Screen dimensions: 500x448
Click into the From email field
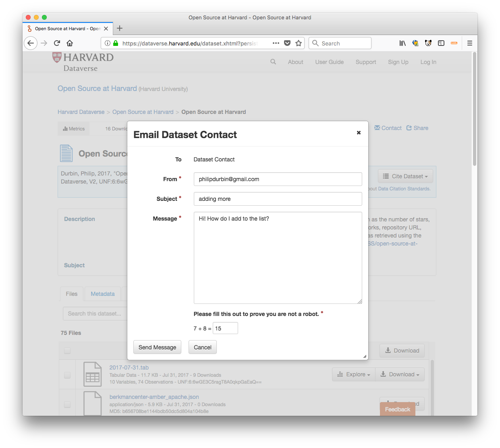click(278, 179)
